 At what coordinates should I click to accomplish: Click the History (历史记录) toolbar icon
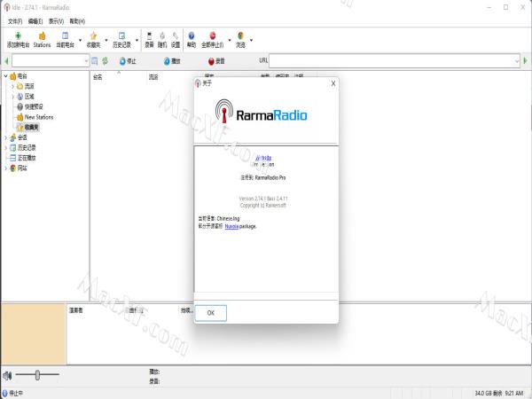tap(121, 36)
